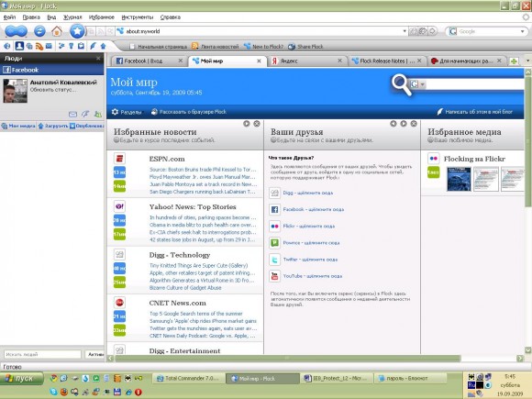Viewport: 532px width, 399px height.
Task: Open the CNET News.com feed heading
Action: pos(177,303)
